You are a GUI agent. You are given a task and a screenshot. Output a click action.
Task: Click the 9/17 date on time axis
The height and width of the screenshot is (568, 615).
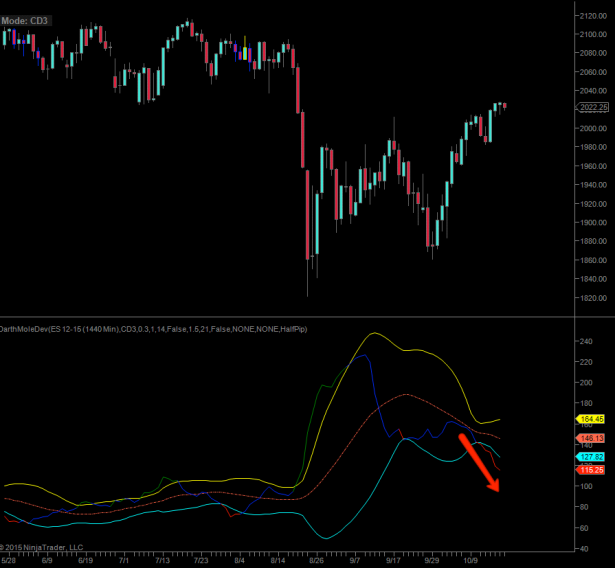coord(393,561)
